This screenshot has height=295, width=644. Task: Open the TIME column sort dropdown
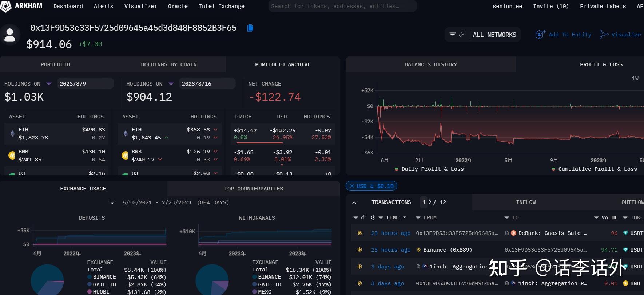point(404,217)
